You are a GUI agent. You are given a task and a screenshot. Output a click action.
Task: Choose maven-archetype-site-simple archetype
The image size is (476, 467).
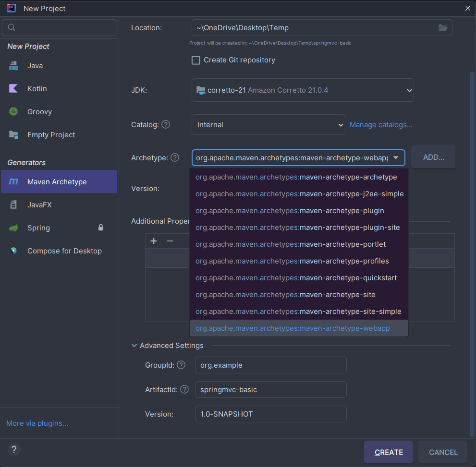coord(299,311)
